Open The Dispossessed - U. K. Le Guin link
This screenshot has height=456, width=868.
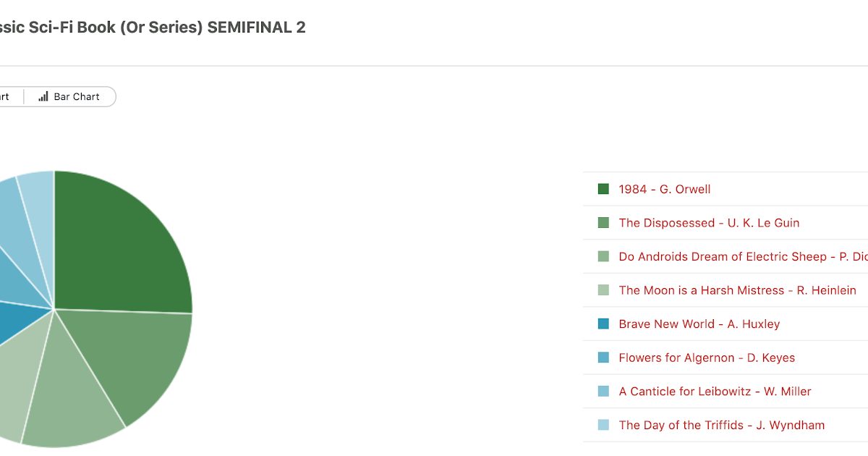point(709,223)
